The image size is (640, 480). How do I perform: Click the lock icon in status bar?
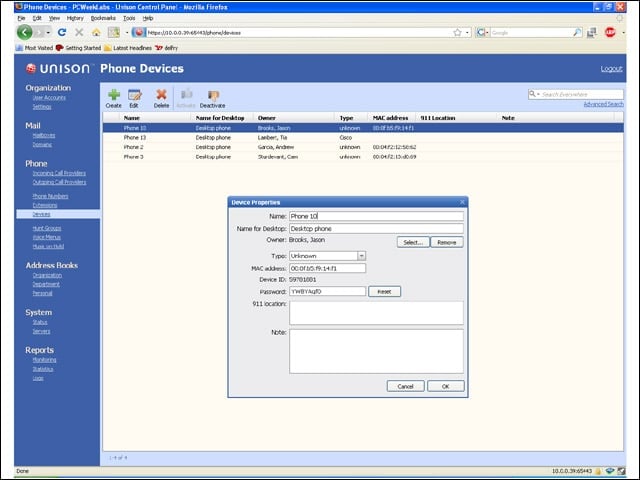coord(598,471)
